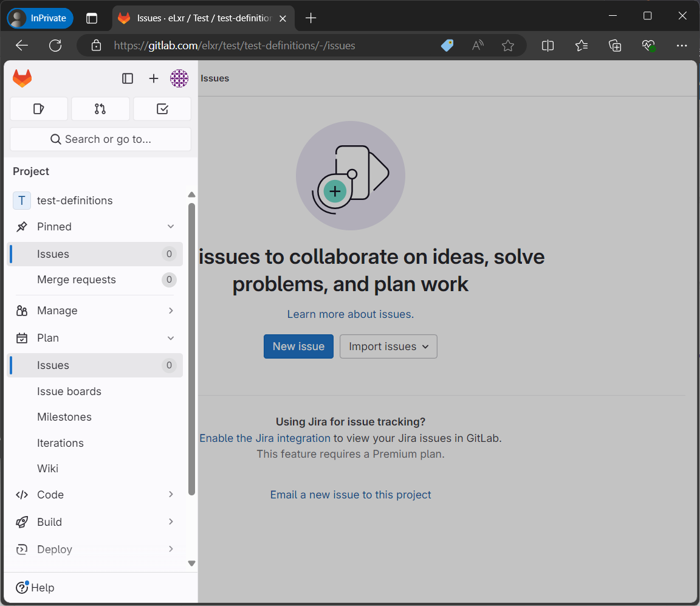
Task: Expand the Code sidebar section
Action: 171,495
